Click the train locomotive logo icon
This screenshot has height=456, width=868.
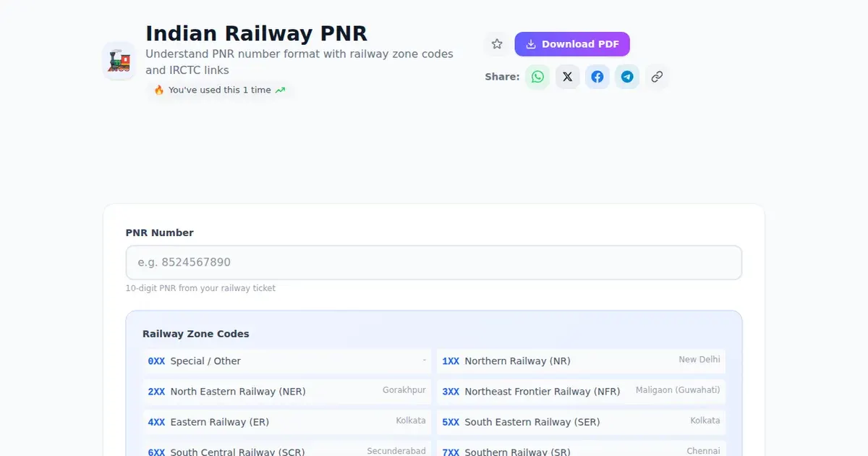119,61
